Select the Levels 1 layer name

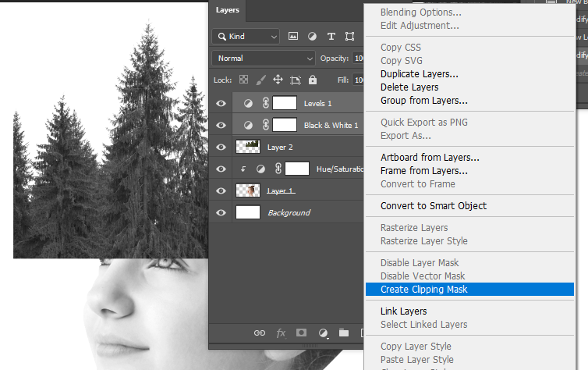pos(317,104)
